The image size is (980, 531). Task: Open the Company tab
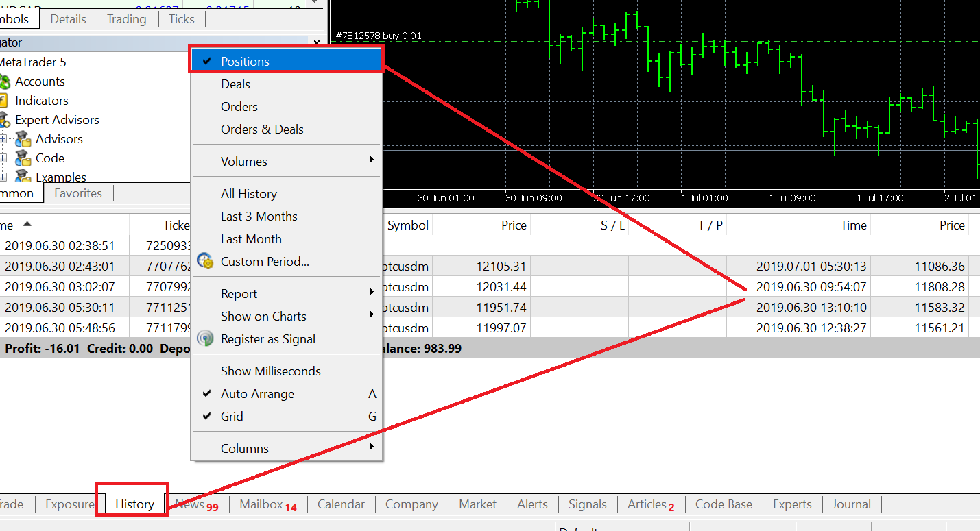tap(411, 504)
